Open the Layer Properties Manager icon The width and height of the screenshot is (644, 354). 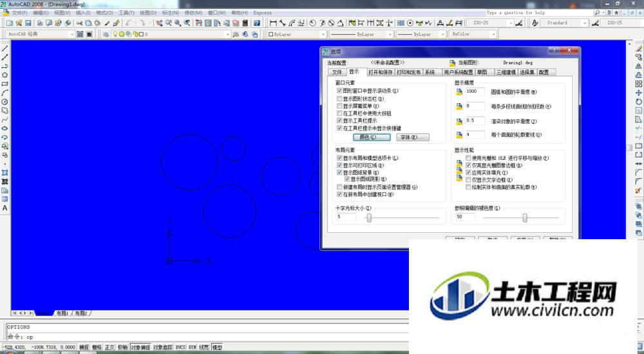[106, 34]
